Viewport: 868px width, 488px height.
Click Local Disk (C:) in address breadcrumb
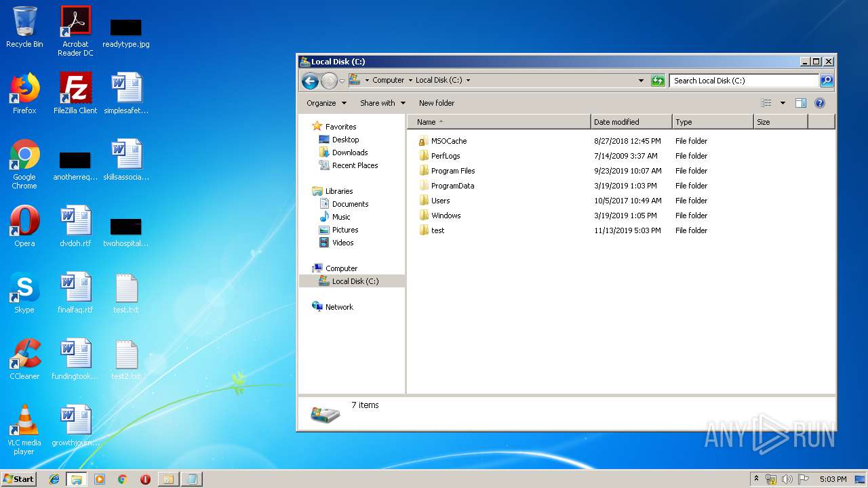point(439,80)
